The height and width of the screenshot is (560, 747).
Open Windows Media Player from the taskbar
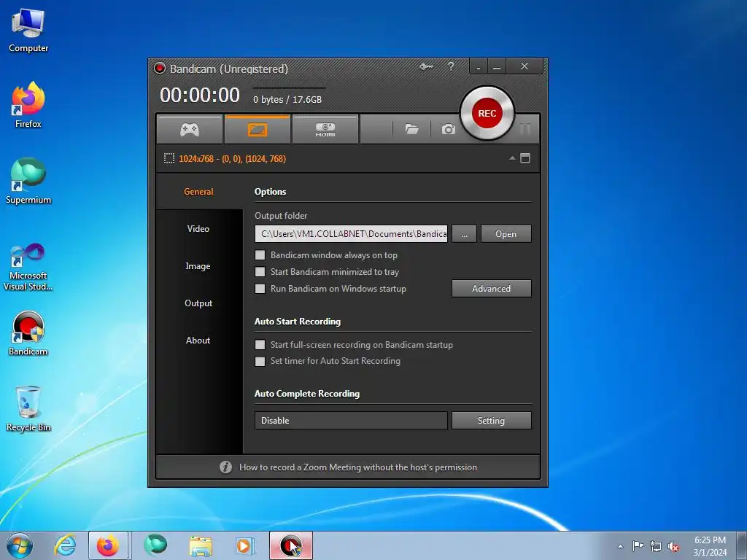246,545
